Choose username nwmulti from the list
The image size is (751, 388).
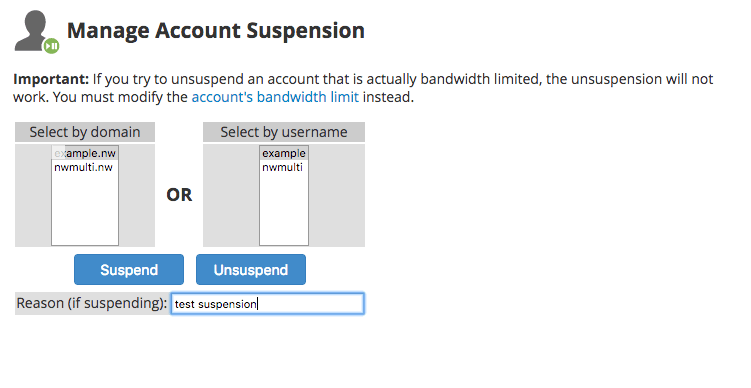click(284, 167)
